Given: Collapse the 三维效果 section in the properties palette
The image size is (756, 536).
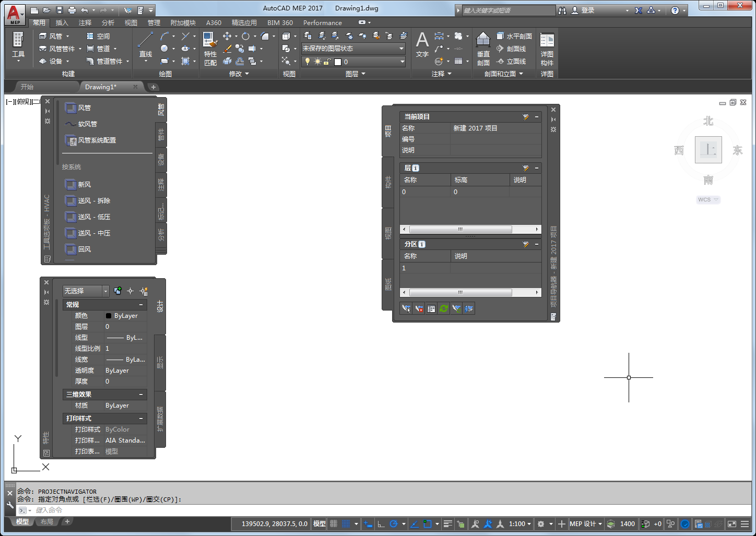Looking at the screenshot, I should (141, 395).
